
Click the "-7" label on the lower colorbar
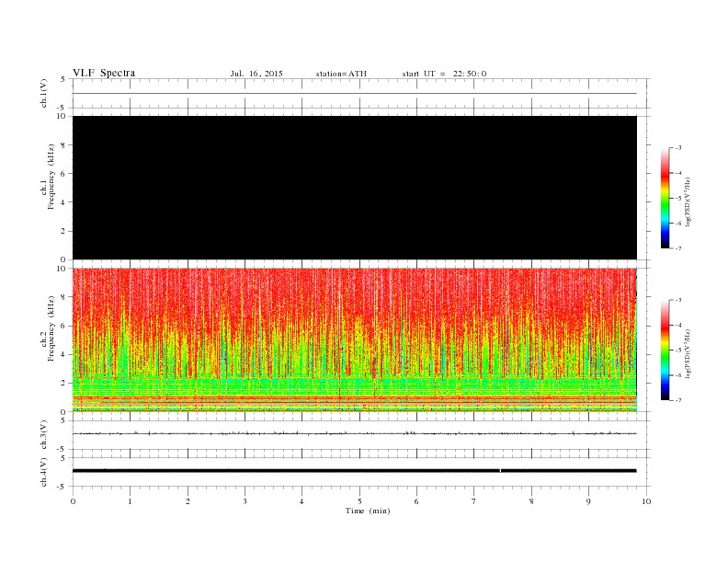tap(677, 400)
